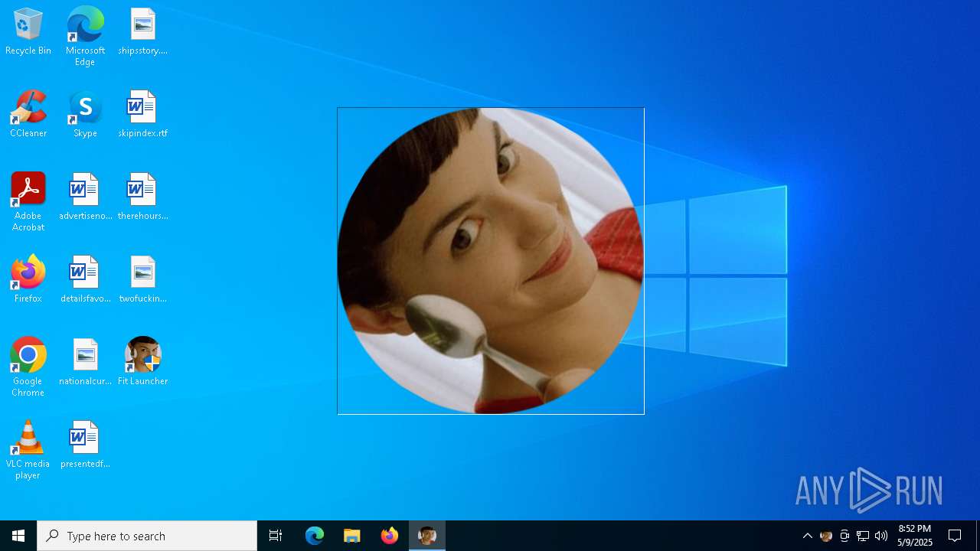
Task: Select the Adobe Acrobat shortcut
Action: (28, 202)
